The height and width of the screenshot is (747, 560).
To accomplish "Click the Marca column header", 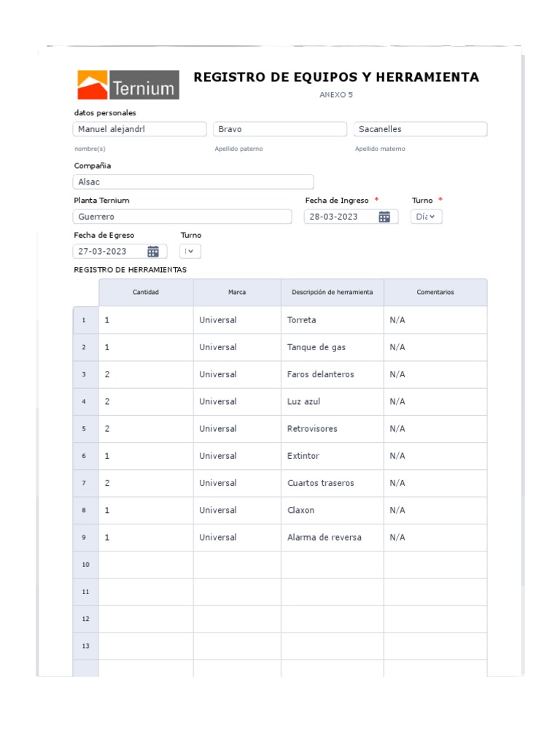I will (x=237, y=293).
